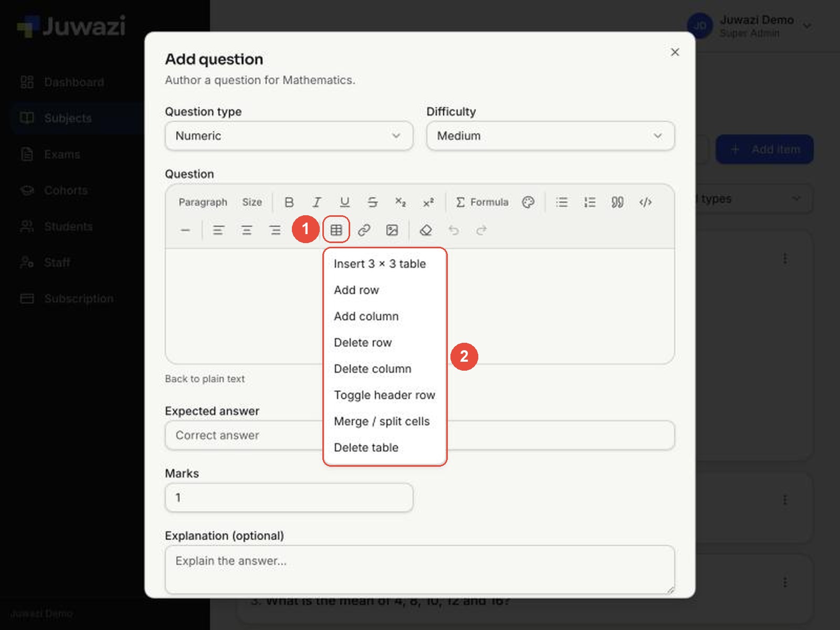
Task: Open the Difficulty dropdown
Action: 550,136
